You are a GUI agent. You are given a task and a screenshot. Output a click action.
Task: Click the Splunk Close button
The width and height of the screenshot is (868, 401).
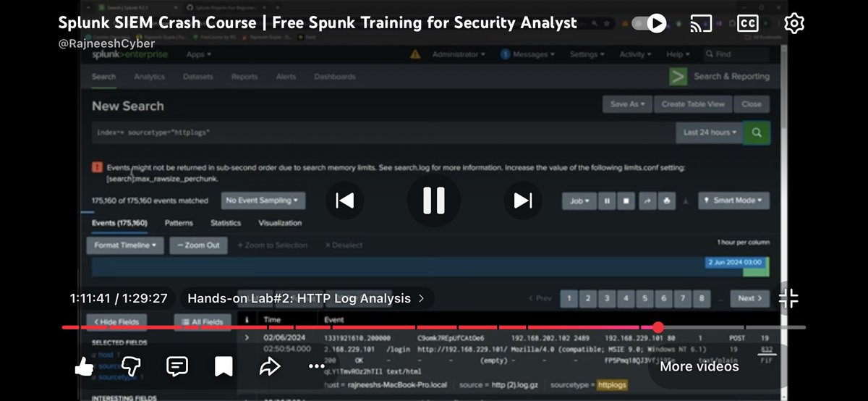click(x=752, y=104)
